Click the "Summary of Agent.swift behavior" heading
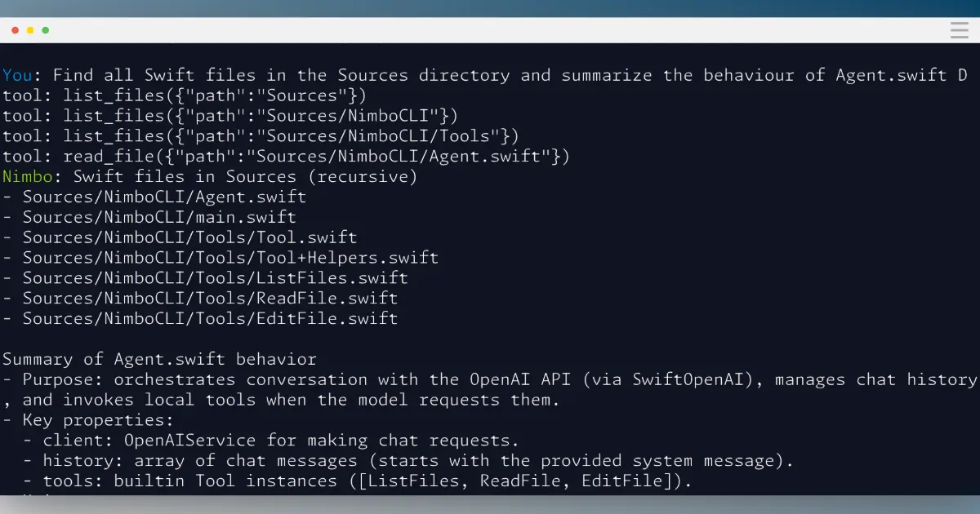Screen dimensions: 980x514 click(x=159, y=359)
